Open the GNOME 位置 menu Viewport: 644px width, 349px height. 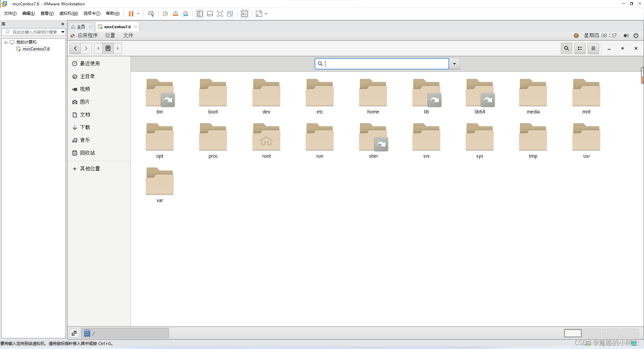(x=110, y=36)
